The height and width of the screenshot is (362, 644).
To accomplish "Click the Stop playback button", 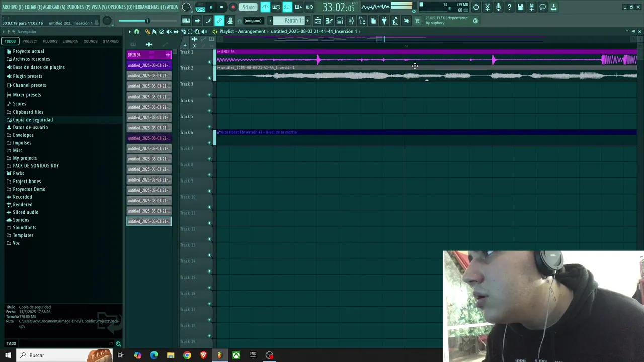I will pos(222,7).
